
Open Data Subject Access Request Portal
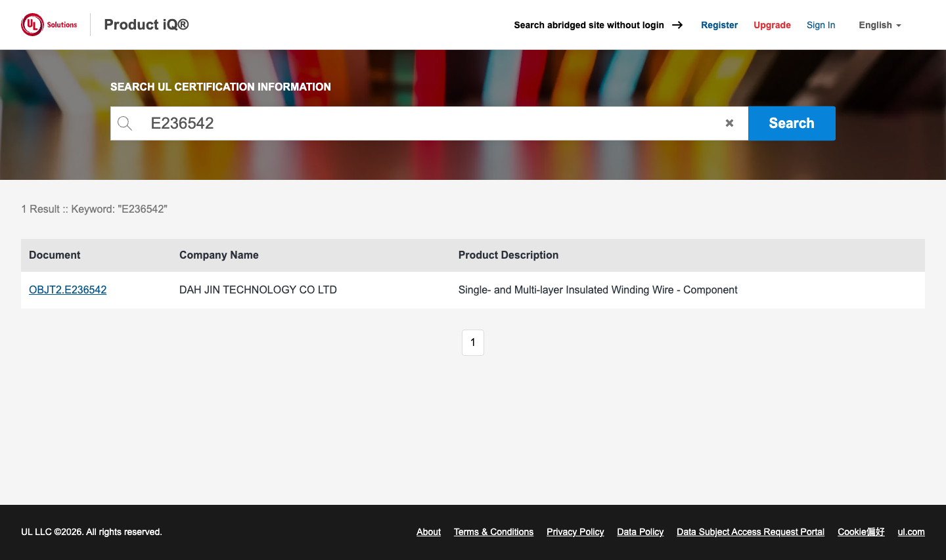(x=750, y=532)
